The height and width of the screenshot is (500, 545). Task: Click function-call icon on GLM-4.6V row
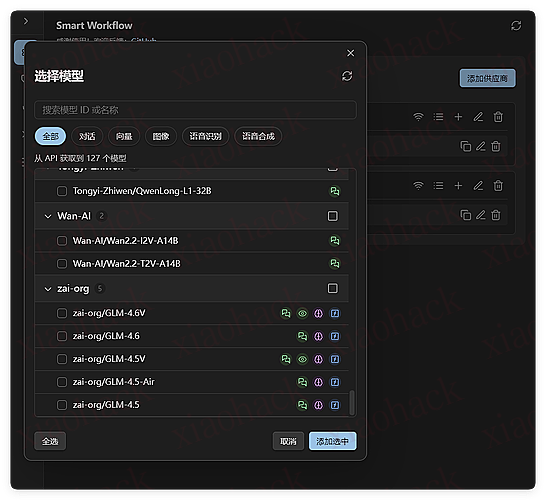tap(335, 313)
